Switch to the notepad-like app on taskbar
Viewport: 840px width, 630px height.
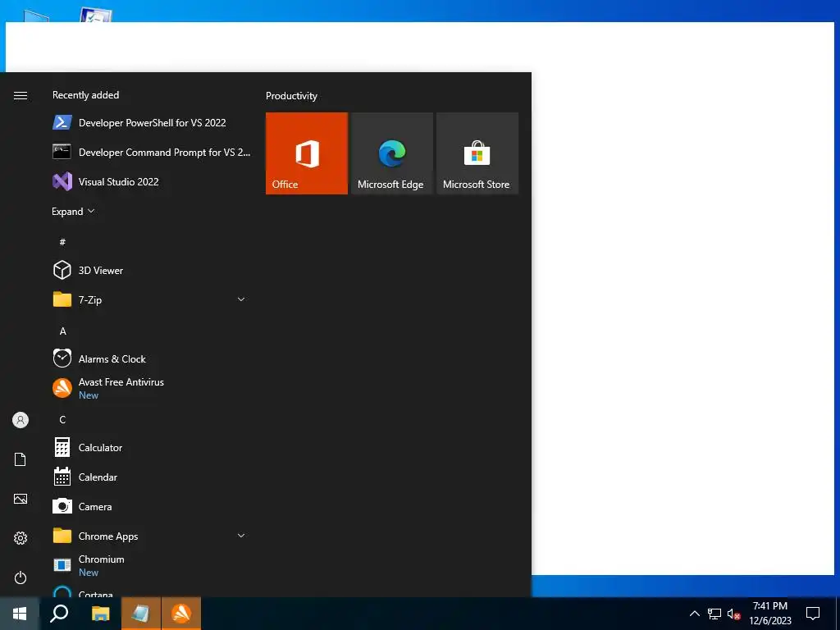tap(141, 614)
